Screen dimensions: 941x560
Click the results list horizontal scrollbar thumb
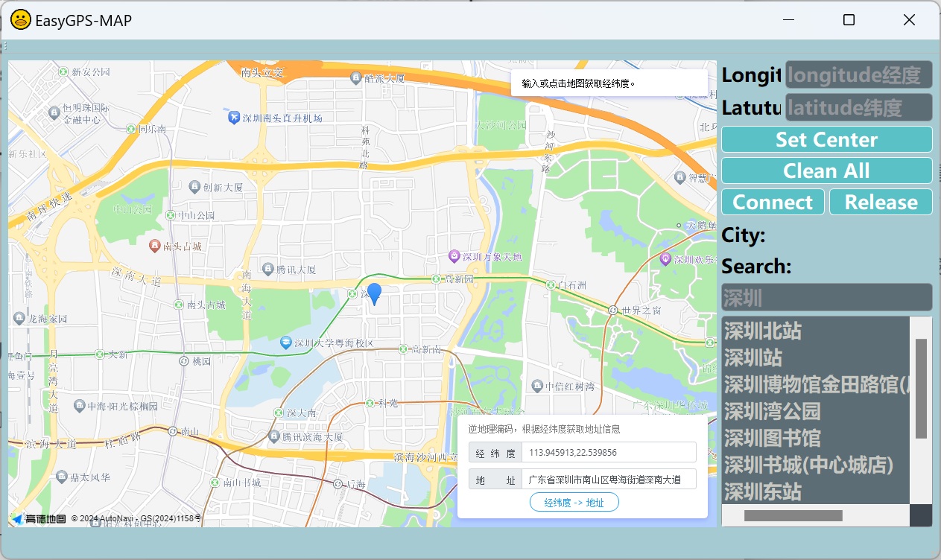click(793, 515)
